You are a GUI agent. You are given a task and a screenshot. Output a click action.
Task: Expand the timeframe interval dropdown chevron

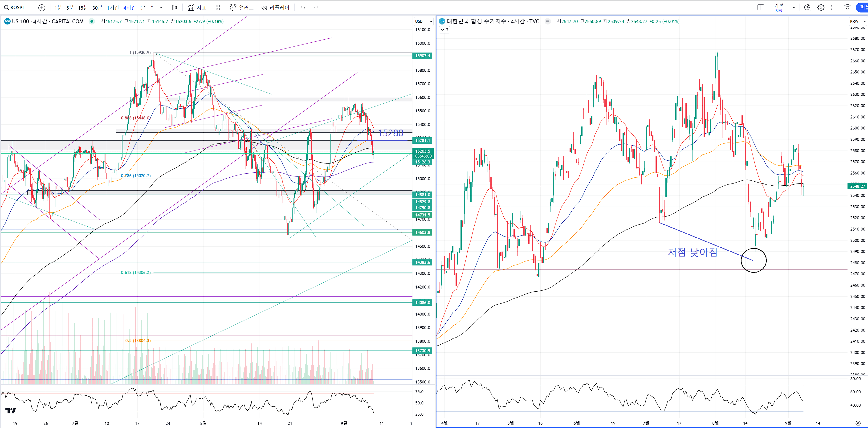click(161, 7)
